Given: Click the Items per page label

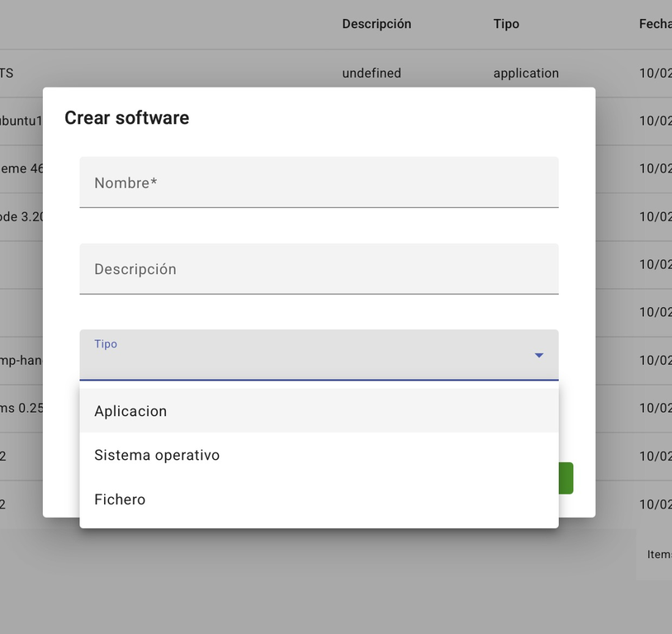Looking at the screenshot, I should click(x=659, y=555).
